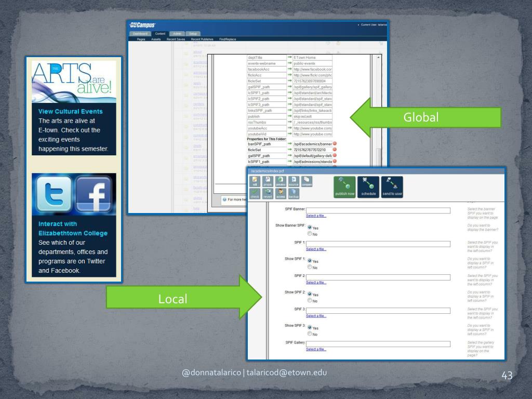Select No for Show SPIF 2
This screenshot has height=399, width=532.
(x=310, y=300)
